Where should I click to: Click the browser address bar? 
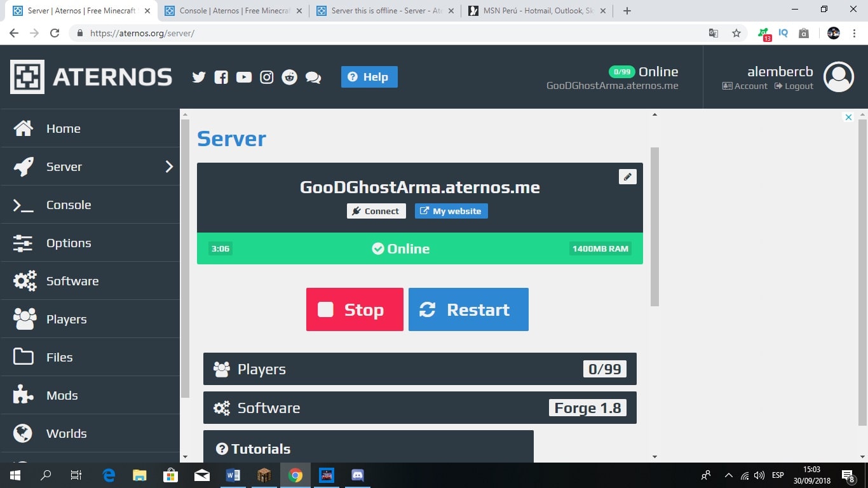[x=394, y=33]
